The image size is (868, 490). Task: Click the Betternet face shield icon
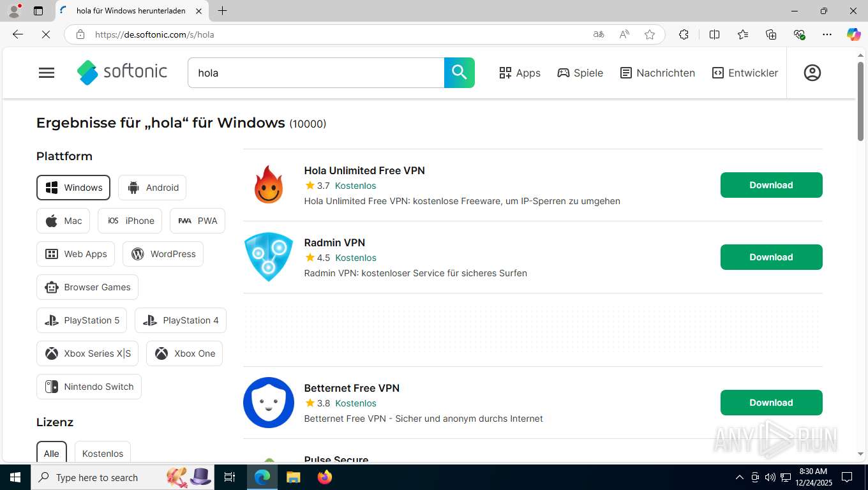point(269,403)
